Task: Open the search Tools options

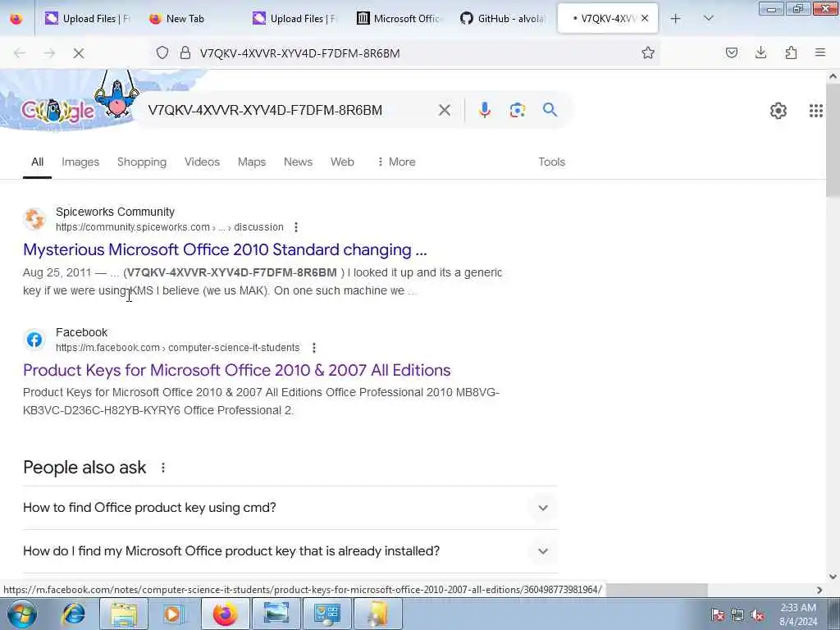Action: click(x=551, y=162)
